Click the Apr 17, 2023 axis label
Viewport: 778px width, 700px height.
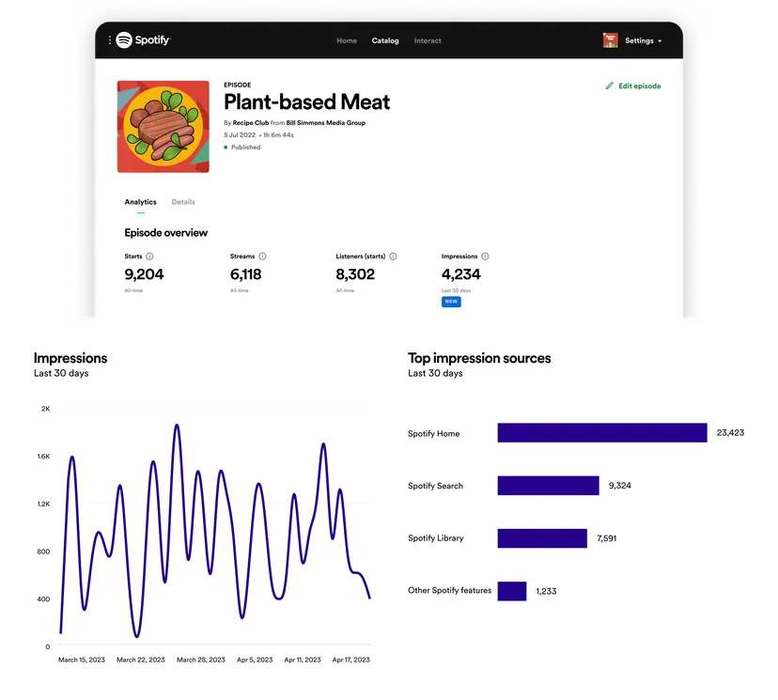pyautogui.click(x=350, y=660)
